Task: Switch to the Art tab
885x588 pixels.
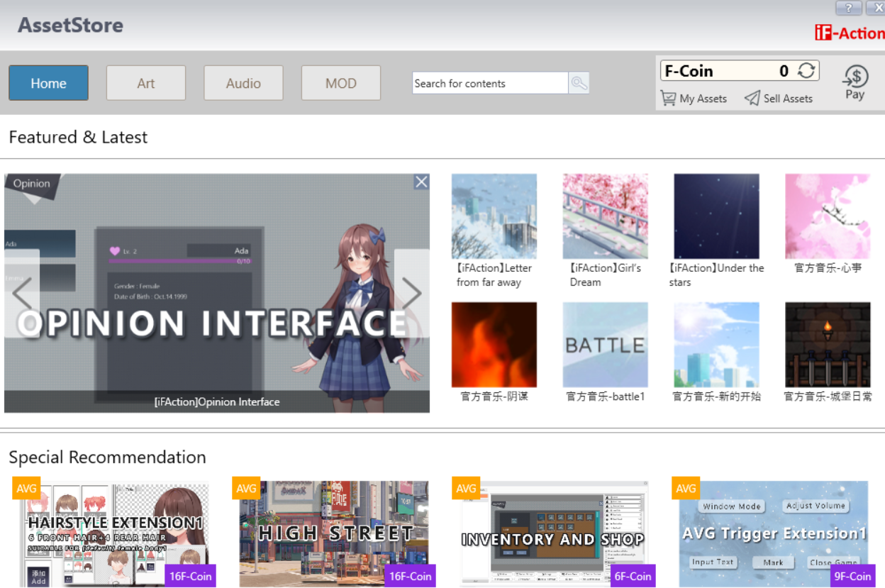Action: 146,83
